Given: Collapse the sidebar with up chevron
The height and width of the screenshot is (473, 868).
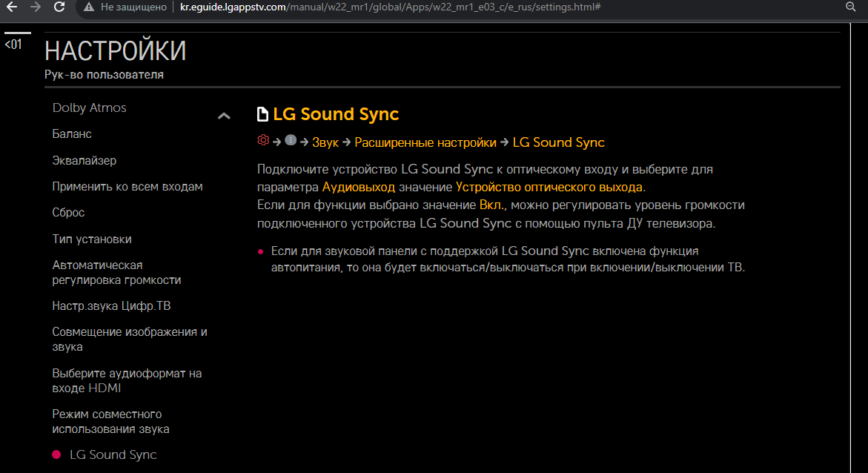Looking at the screenshot, I should point(223,116).
